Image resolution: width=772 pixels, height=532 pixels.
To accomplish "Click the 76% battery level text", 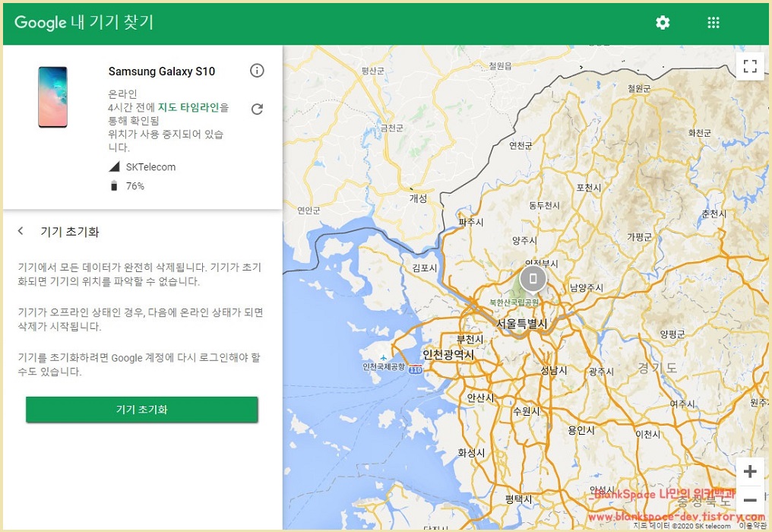I will pyautogui.click(x=135, y=186).
